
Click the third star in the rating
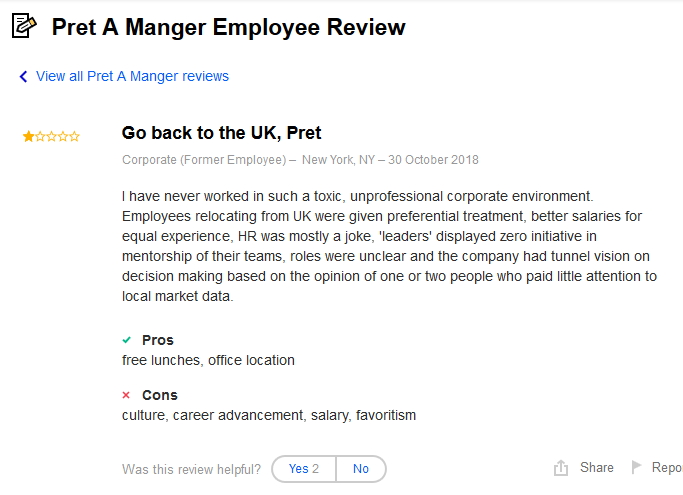coord(52,137)
